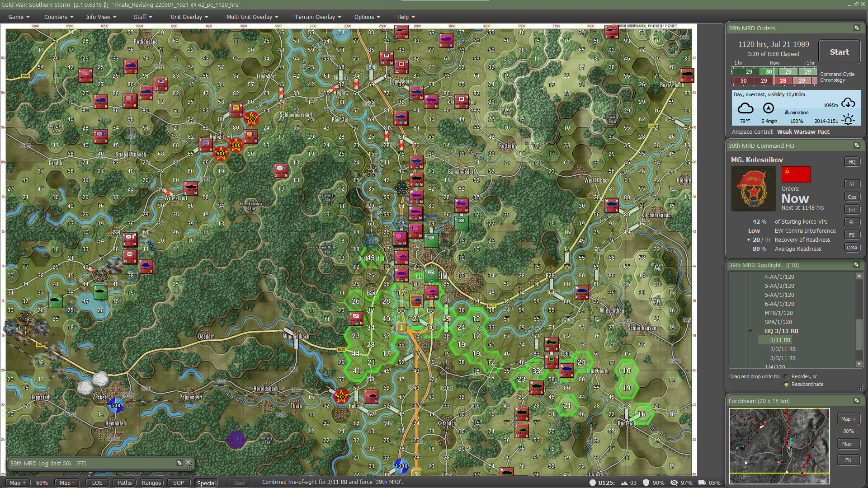Select the Int intelligence icon
This screenshot has height=488, width=868.
(852, 209)
